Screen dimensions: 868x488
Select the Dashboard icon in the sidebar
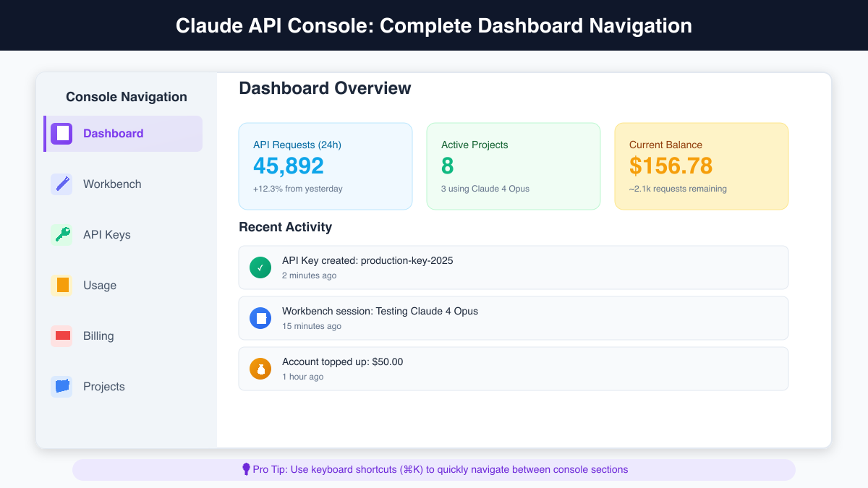point(61,133)
